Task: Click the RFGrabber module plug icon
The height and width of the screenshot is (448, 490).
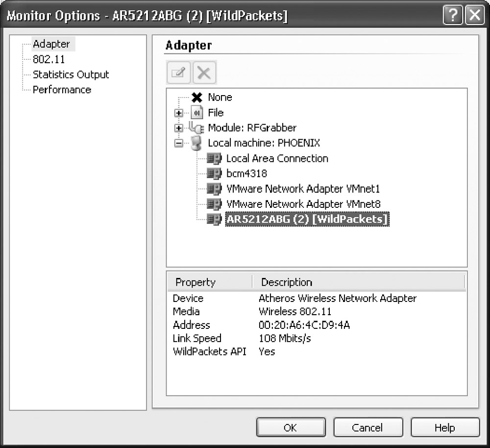Action: [x=196, y=127]
